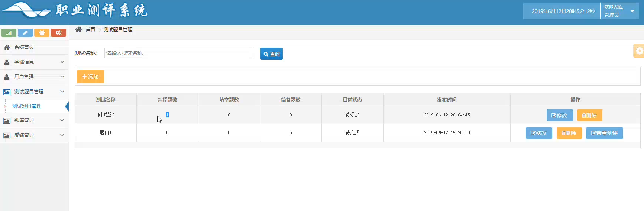Click the 基础信息 user icon
Screen dimensions: 644x211
[7, 62]
